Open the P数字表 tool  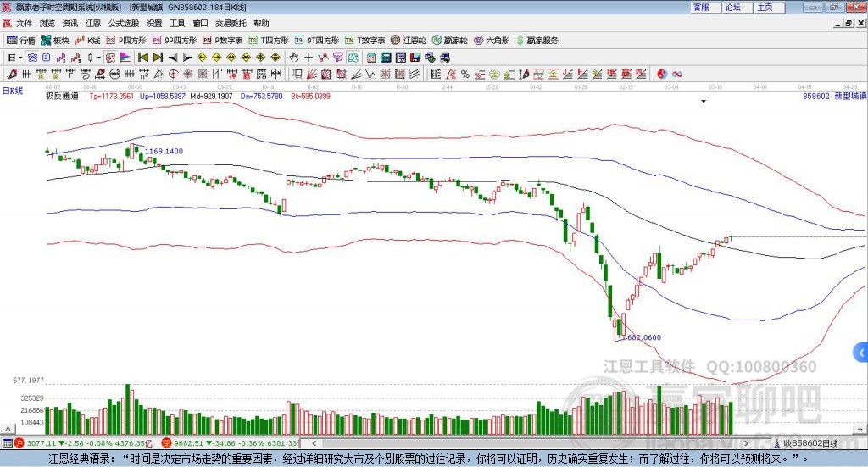[223, 41]
